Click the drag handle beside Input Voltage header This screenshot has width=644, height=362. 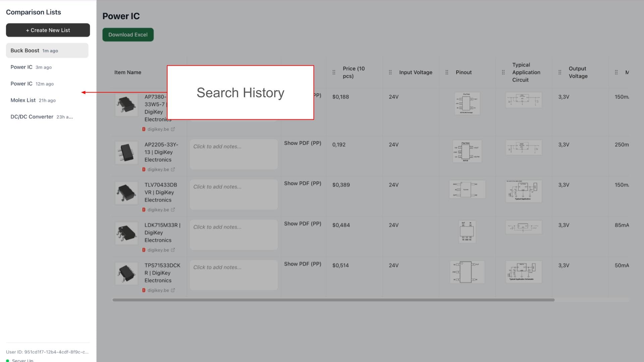click(390, 72)
